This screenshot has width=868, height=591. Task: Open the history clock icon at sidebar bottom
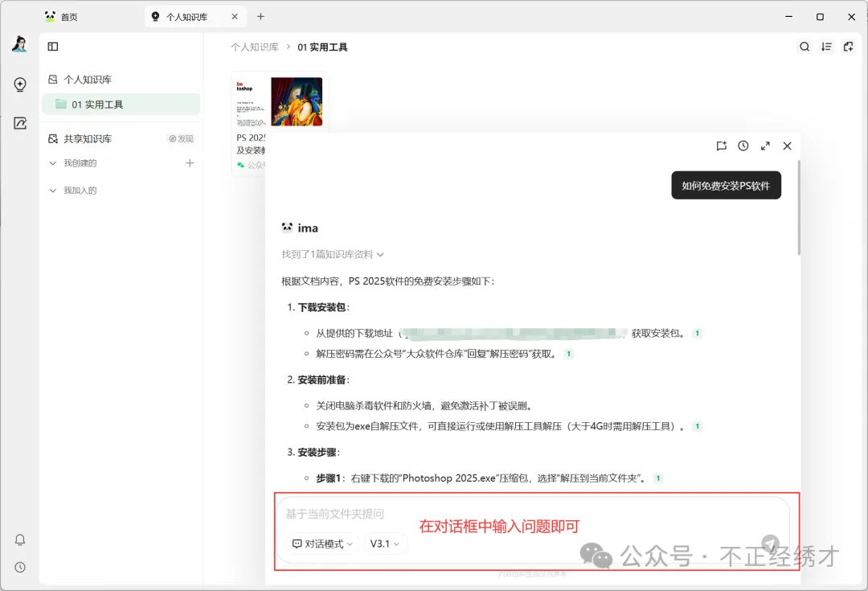tap(20, 567)
